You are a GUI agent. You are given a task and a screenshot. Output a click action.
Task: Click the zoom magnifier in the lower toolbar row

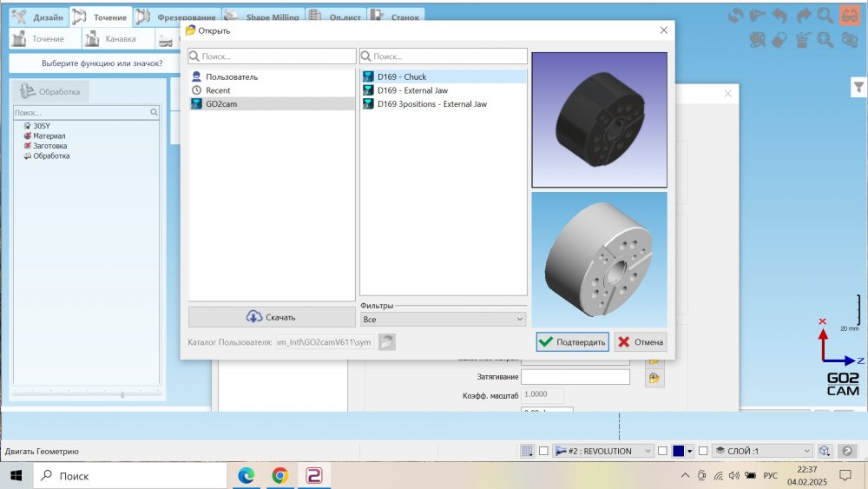[825, 39]
